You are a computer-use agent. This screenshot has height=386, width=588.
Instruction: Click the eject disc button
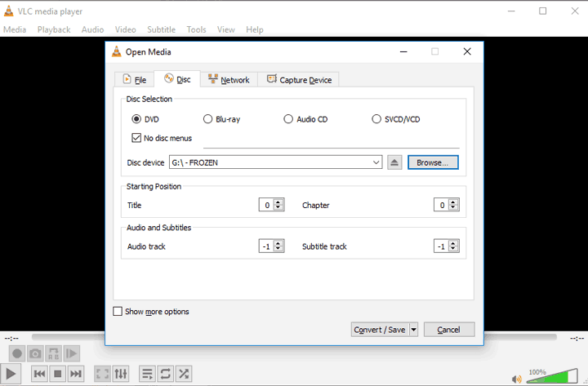(394, 162)
